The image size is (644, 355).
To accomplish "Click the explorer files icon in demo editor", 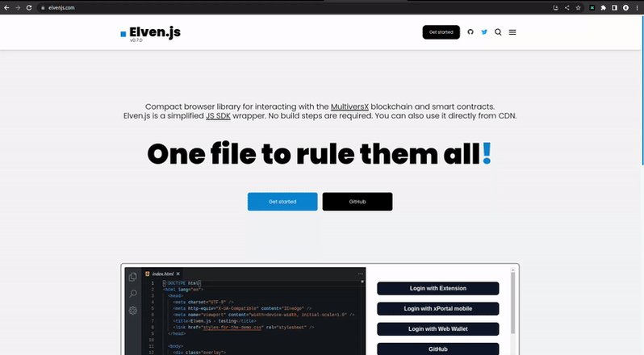I will [x=132, y=277].
